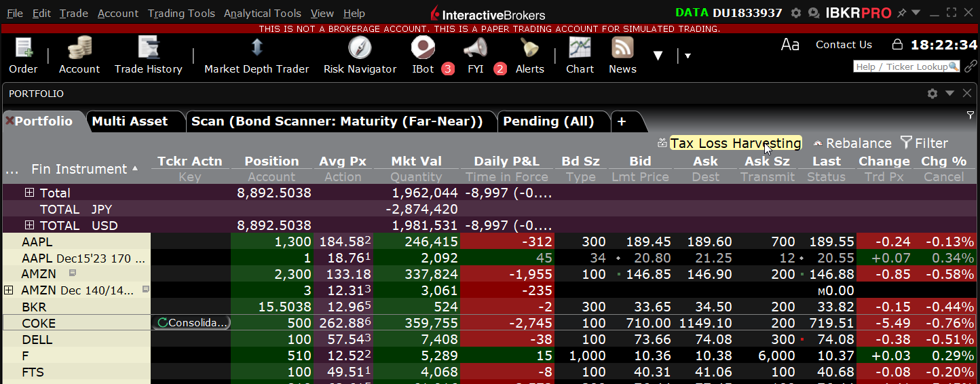Open IBot assistant icon

pos(423,48)
